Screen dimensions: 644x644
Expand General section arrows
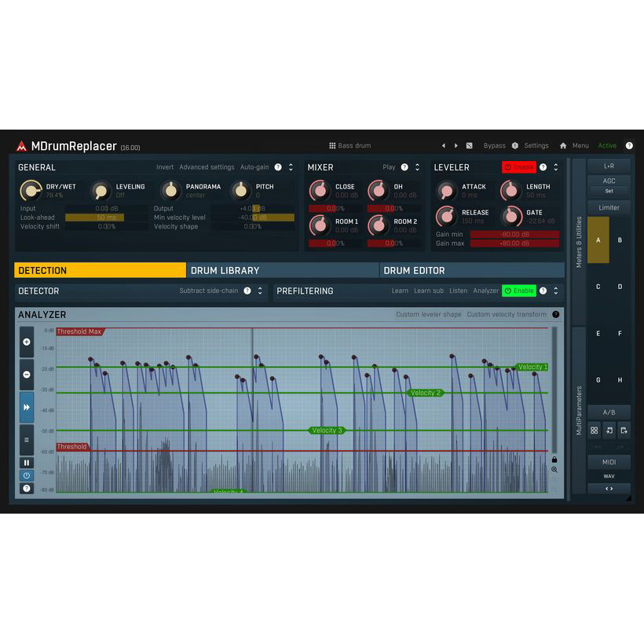point(291,167)
